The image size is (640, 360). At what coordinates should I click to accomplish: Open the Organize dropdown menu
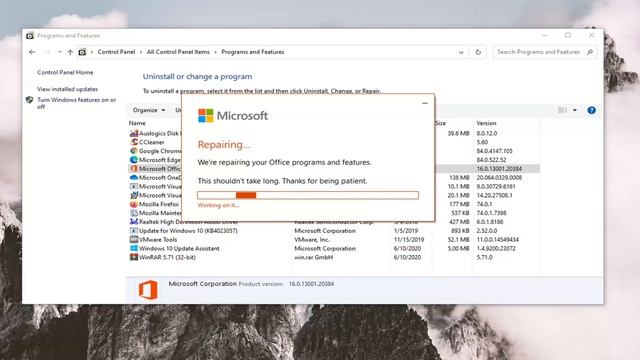(149, 110)
